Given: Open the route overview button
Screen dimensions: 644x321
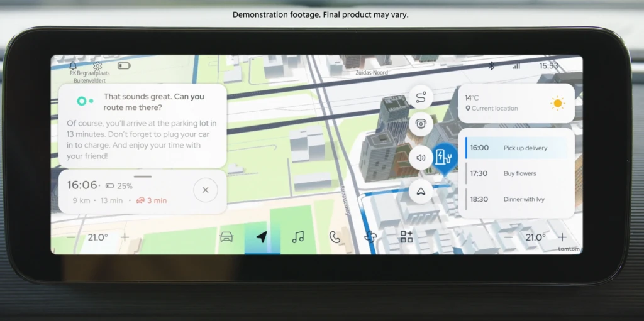Looking at the screenshot, I should click(421, 97).
